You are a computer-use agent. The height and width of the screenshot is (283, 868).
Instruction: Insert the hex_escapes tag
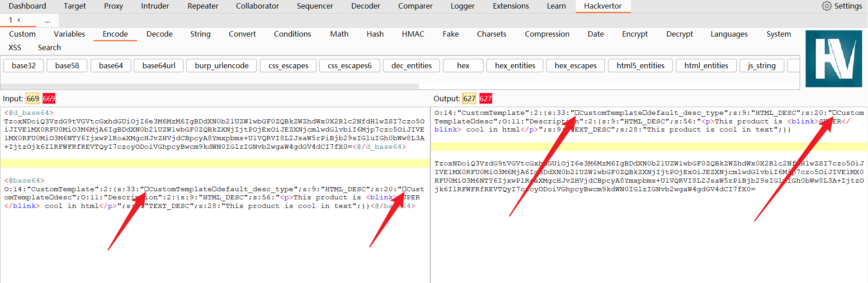coord(576,66)
